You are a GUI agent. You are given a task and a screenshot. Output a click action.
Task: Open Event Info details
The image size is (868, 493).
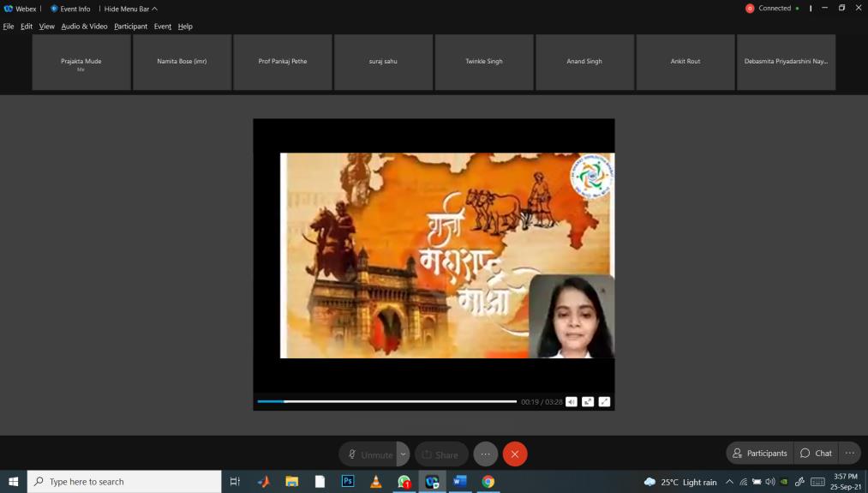pos(70,9)
